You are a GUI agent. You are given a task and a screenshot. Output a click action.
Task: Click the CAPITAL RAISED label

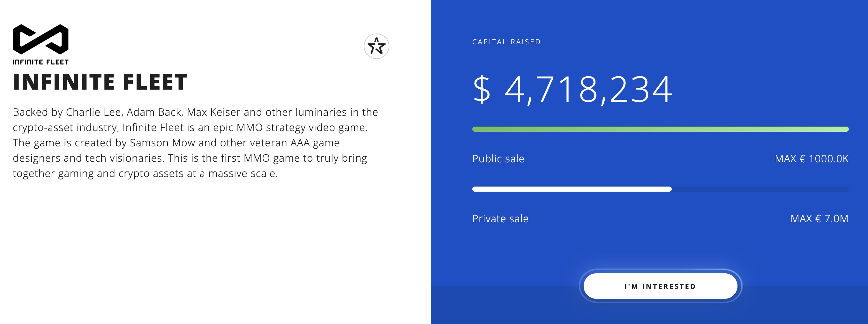(x=506, y=42)
